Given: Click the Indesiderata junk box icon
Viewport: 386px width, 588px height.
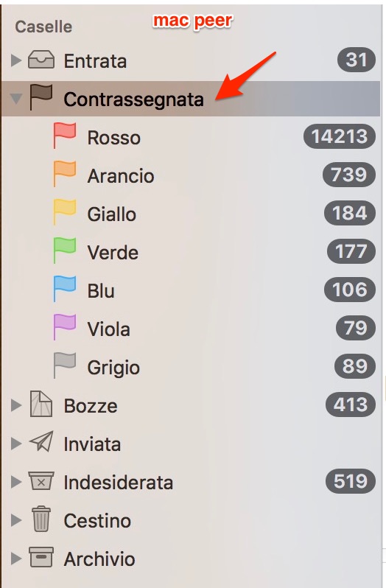Looking at the screenshot, I should click(41, 480).
